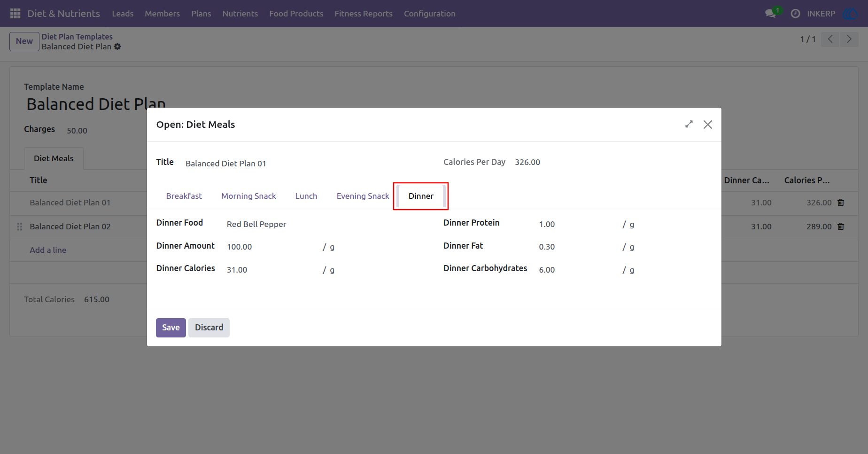
Task: Click the New button
Action: (24, 41)
